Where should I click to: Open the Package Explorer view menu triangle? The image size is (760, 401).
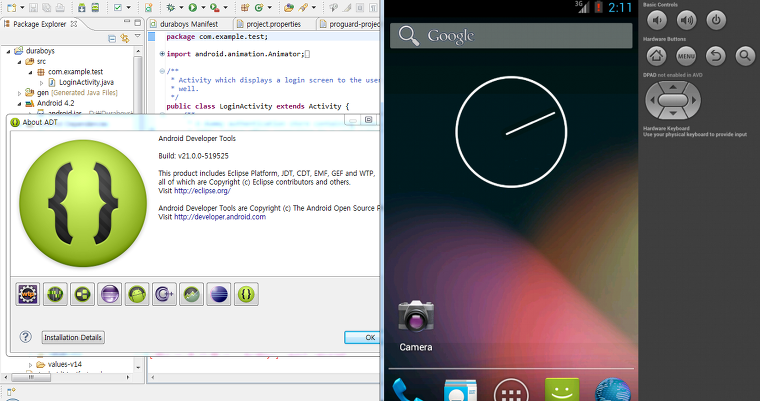[138, 36]
